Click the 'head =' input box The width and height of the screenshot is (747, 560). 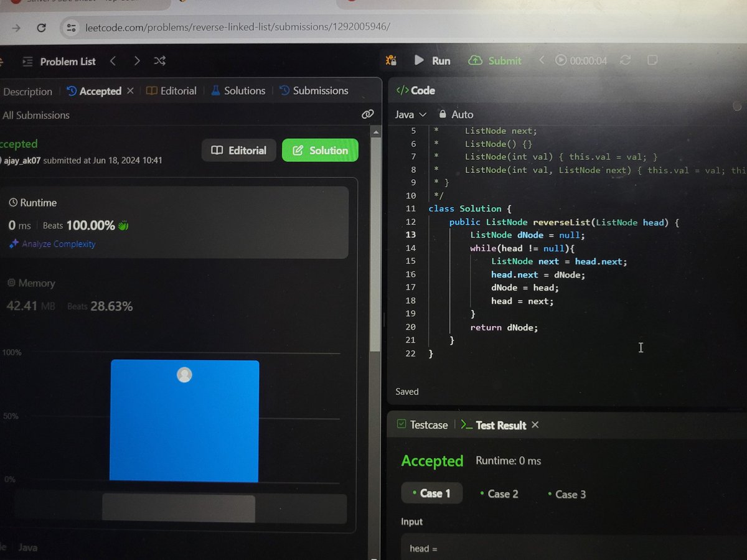pos(574,546)
